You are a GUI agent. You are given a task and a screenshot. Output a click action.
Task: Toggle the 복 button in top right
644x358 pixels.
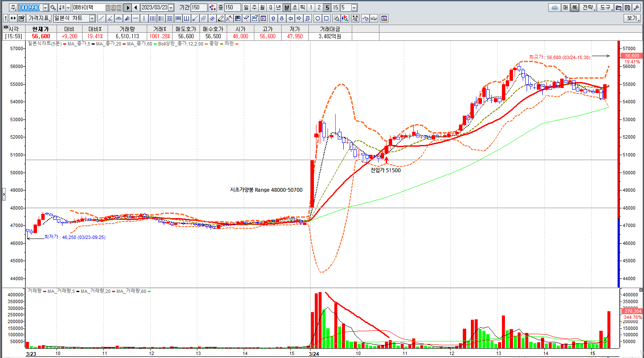coord(574,8)
